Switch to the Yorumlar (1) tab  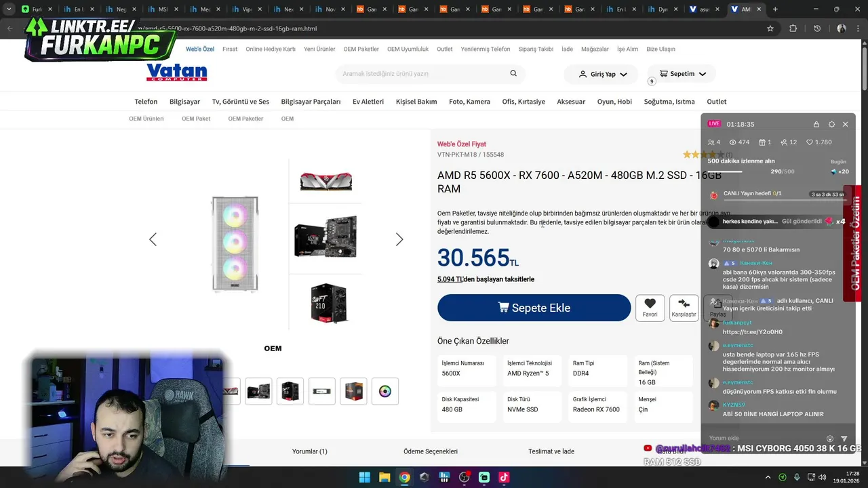point(309,451)
